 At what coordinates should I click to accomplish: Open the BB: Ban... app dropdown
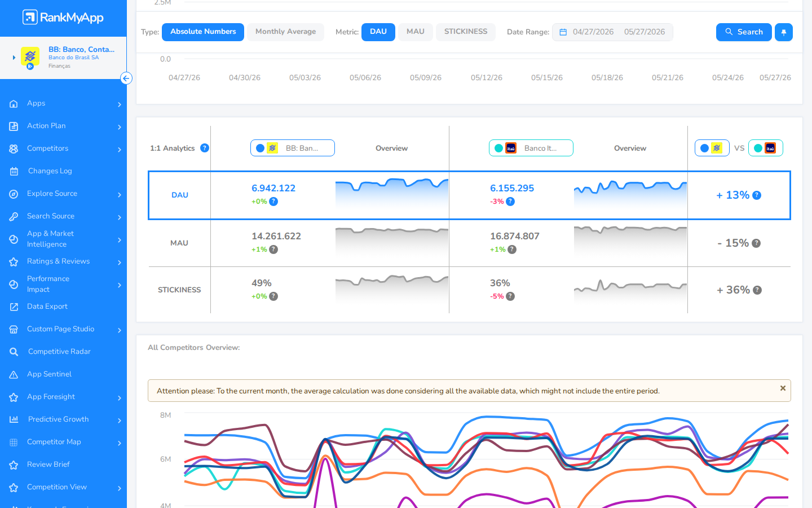coord(293,148)
